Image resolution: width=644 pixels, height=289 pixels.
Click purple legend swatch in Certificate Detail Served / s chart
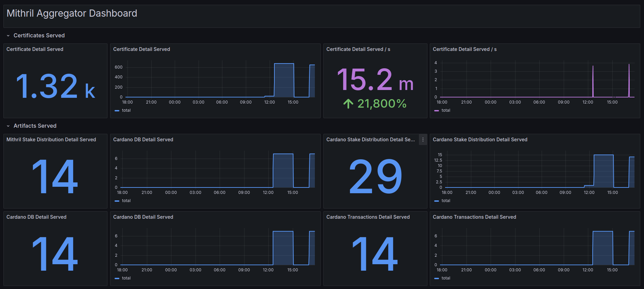[437, 111]
